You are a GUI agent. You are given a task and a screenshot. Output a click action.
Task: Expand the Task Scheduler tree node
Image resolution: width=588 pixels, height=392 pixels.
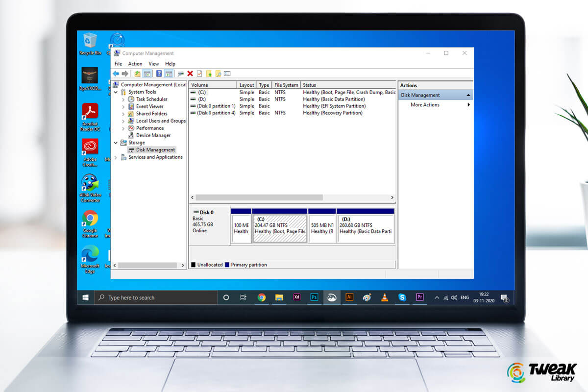coord(124,99)
